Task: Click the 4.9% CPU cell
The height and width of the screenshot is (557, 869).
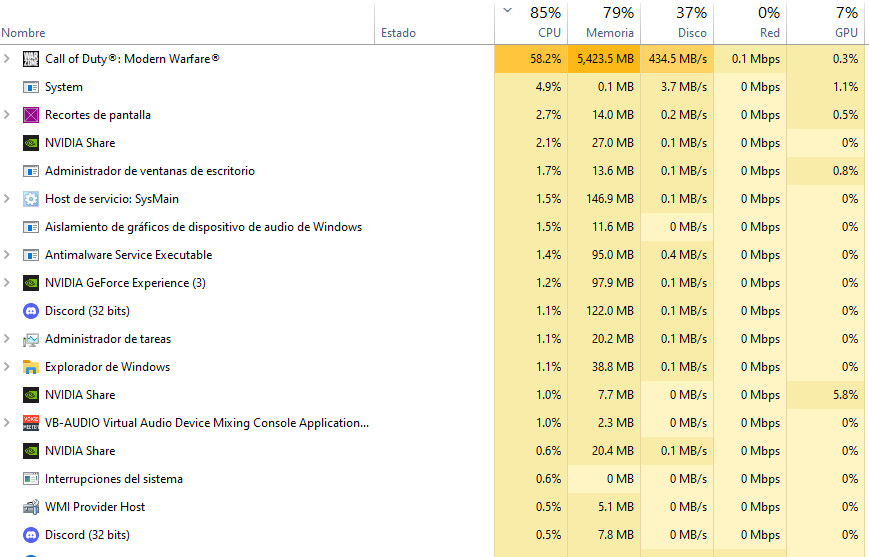Action: pos(531,87)
